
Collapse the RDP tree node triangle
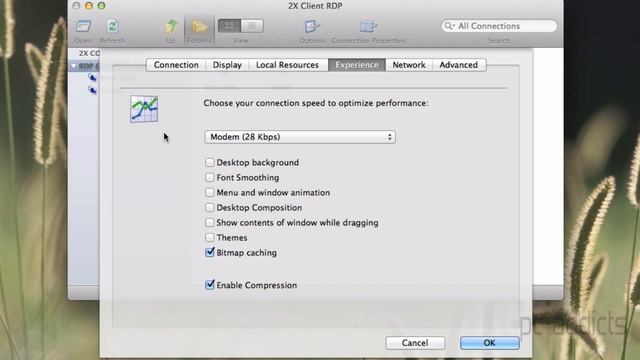pos(74,66)
